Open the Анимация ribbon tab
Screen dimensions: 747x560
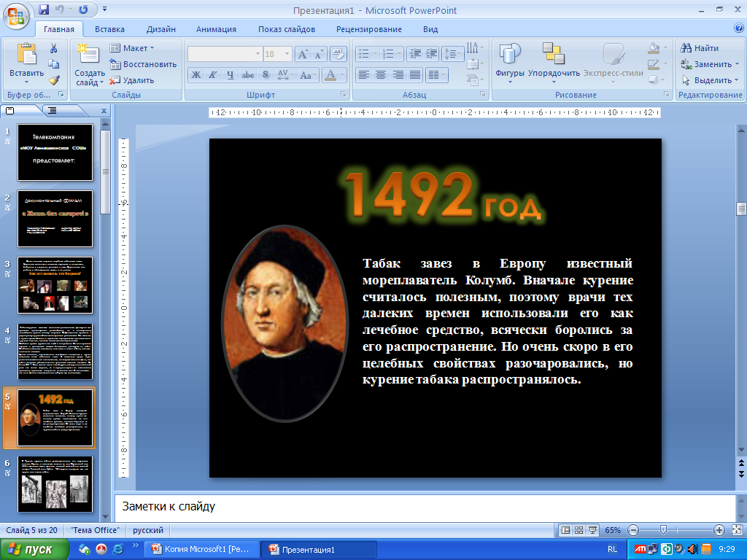pos(216,29)
